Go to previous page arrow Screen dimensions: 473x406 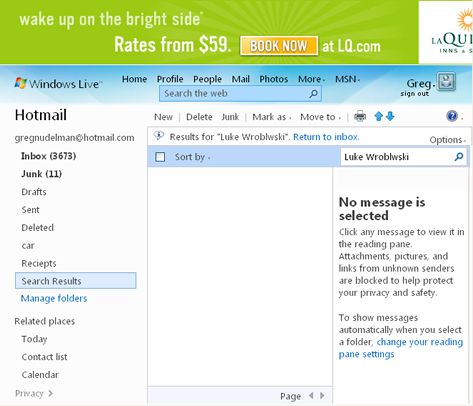tap(311, 396)
